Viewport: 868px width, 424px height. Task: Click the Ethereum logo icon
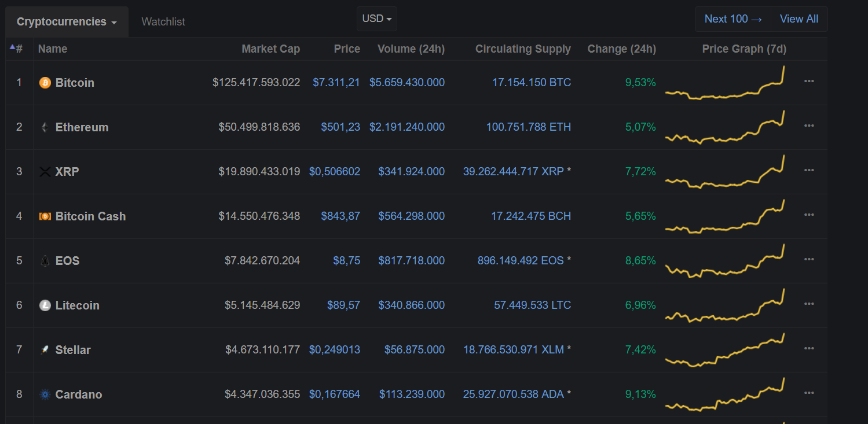click(x=45, y=127)
